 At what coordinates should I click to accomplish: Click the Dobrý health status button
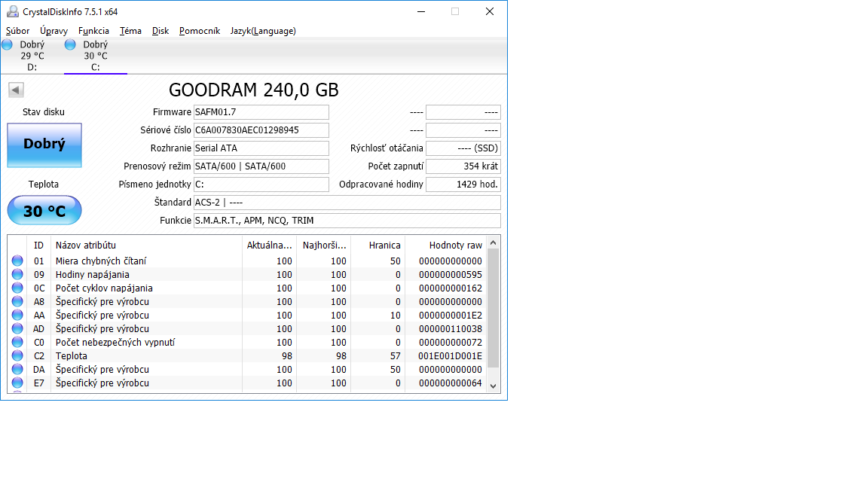44,145
